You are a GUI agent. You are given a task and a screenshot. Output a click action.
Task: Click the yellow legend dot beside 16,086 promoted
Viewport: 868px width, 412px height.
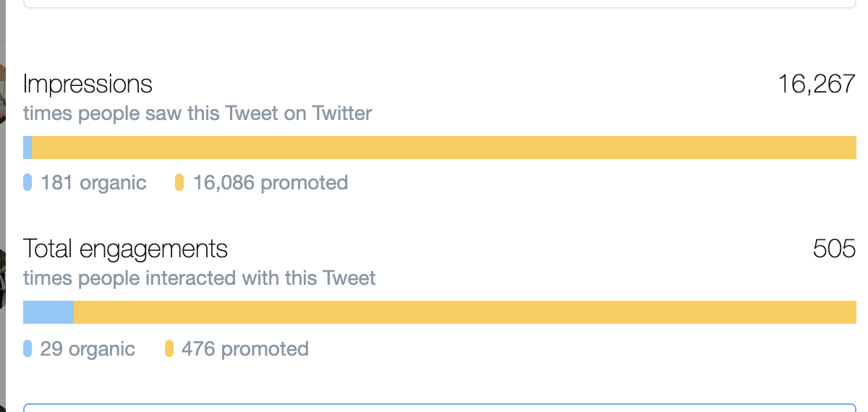coord(179,182)
